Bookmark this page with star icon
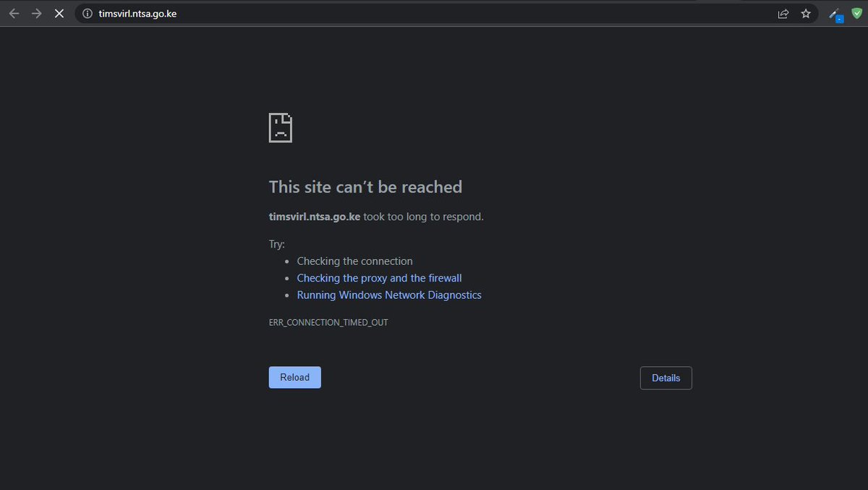This screenshot has width=868, height=490. [x=806, y=13]
